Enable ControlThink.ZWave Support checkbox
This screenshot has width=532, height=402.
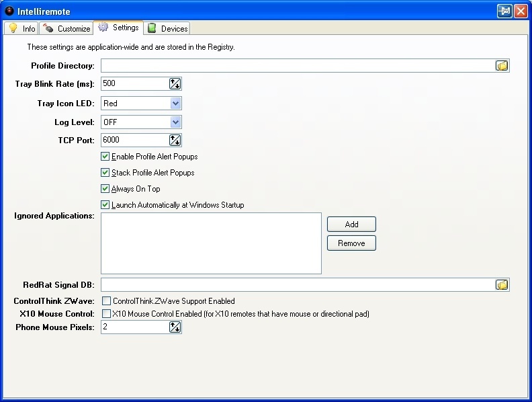(x=106, y=301)
